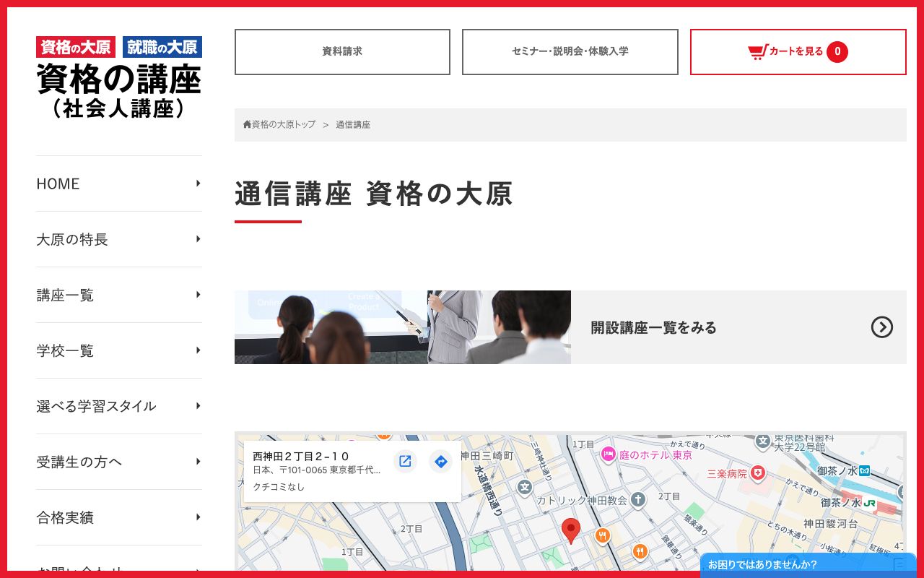Switch to the 就職の大原 header tab
The width and height of the screenshot is (924, 578).
(x=162, y=46)
